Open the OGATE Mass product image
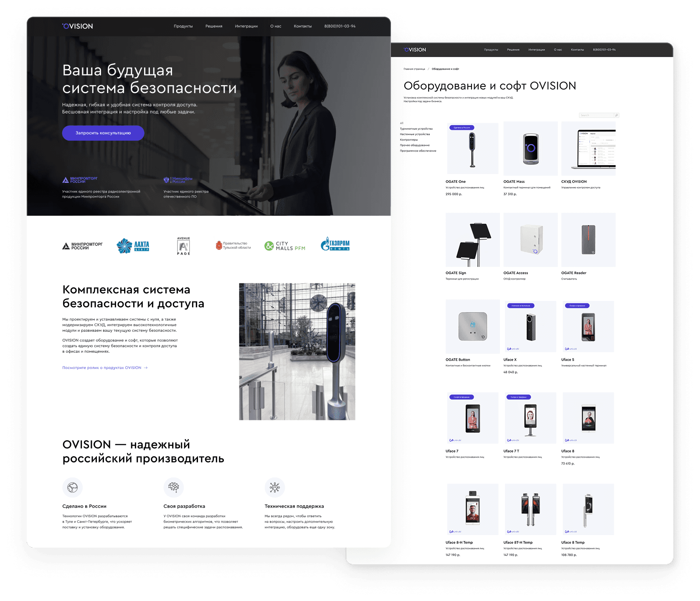The image size is (700, 601). pyautogui.click(x=530, y=149)
